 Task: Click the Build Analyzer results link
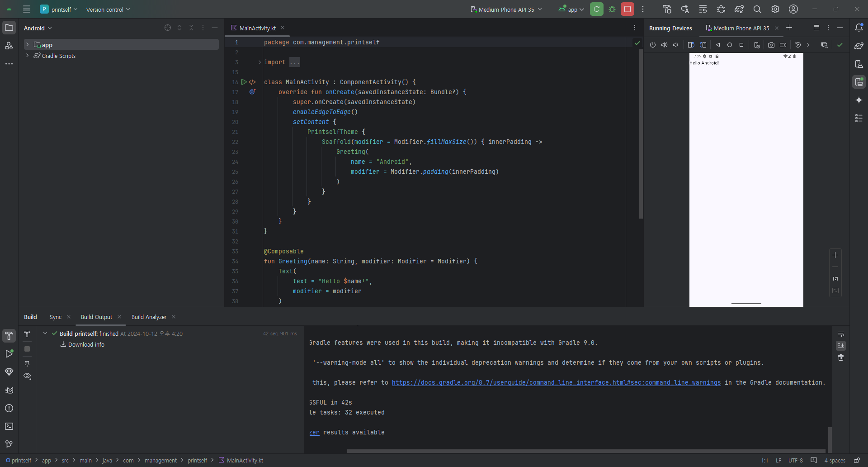tap(314, 432)
